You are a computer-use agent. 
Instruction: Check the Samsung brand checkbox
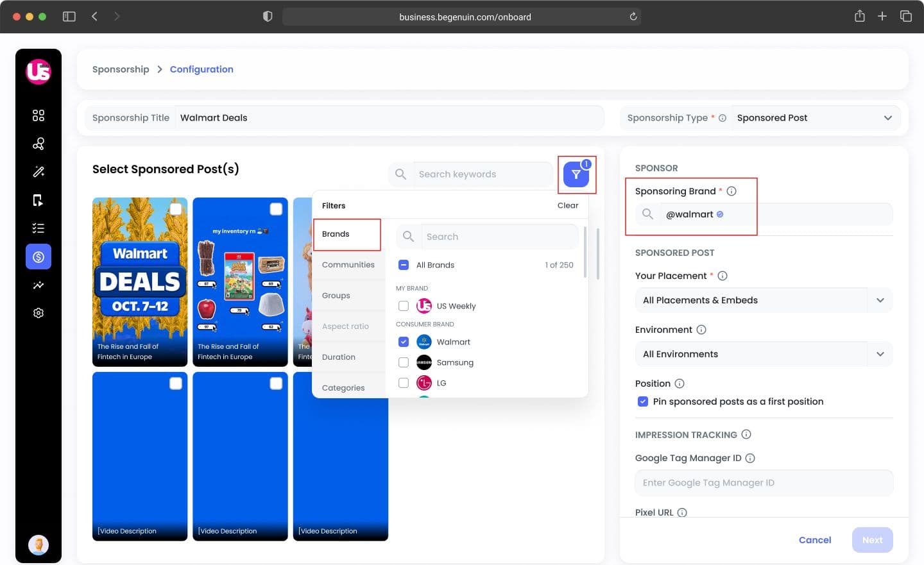click(x=404, y=362)
